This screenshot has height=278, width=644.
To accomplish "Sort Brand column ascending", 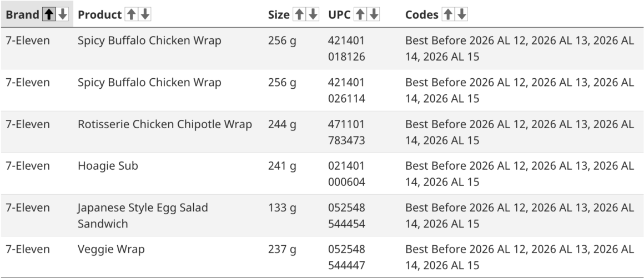I will (x=50, y=15).
